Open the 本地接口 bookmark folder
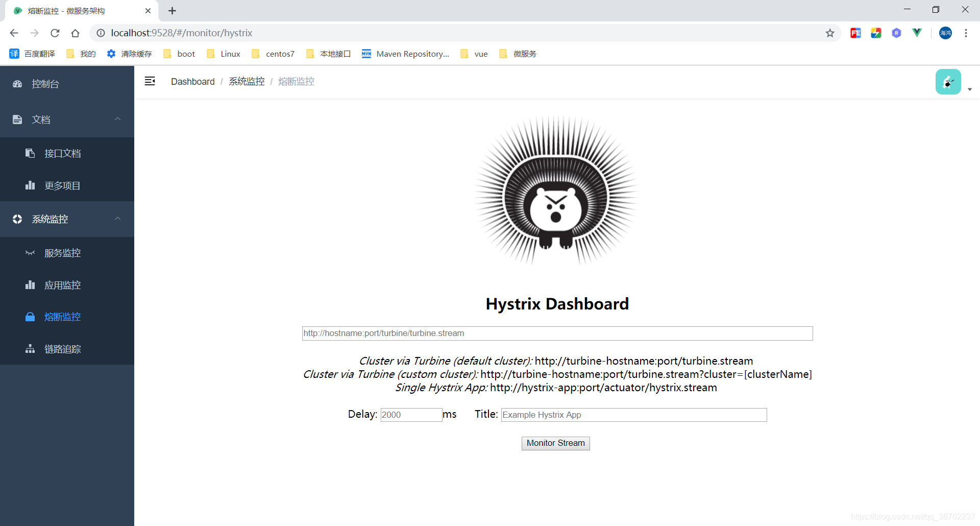Viewport: 980px width, 526px height. click(328, 54)
